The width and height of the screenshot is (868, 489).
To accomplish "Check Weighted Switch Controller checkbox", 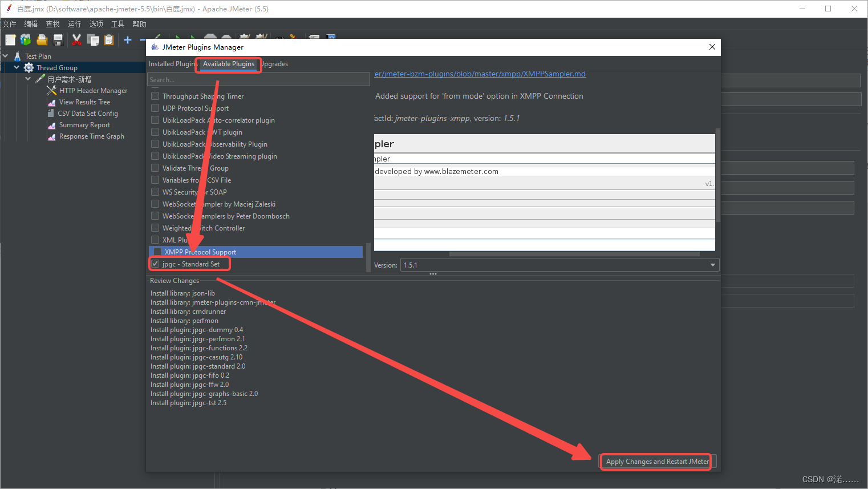I will [155, 228].
